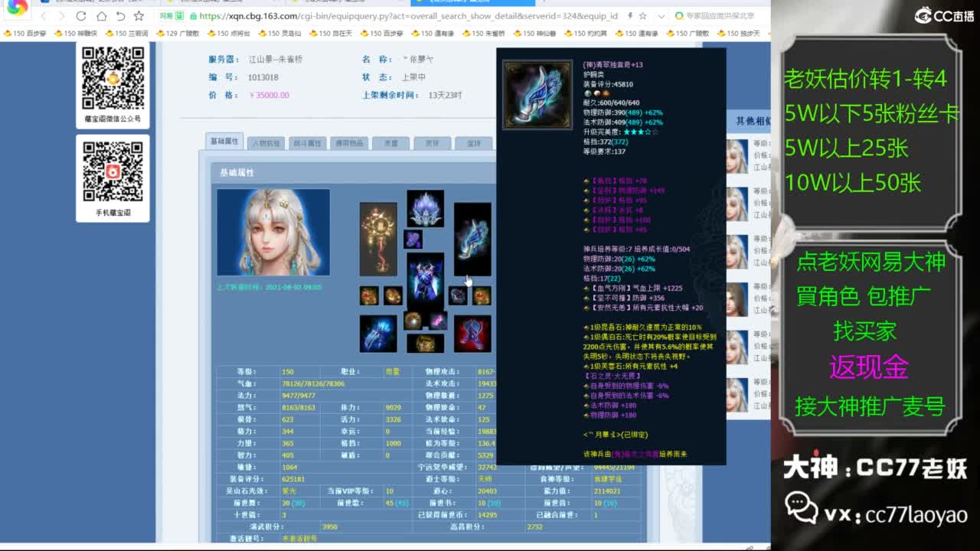Go back using the browser back arrow

(x=44, y=16)
